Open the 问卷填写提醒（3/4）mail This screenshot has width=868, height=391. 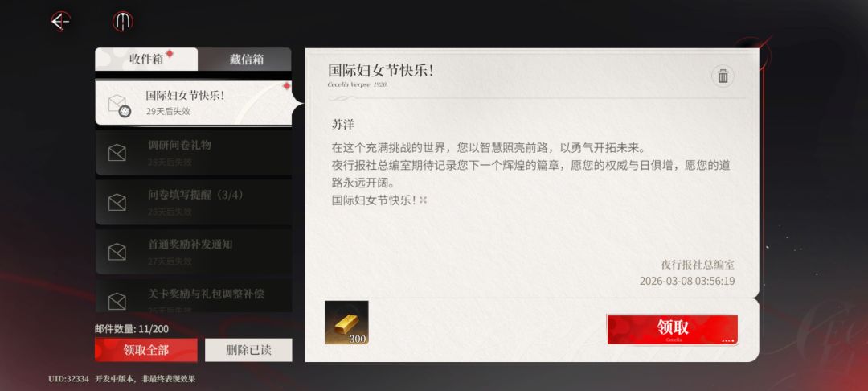[x=194, y=202]
